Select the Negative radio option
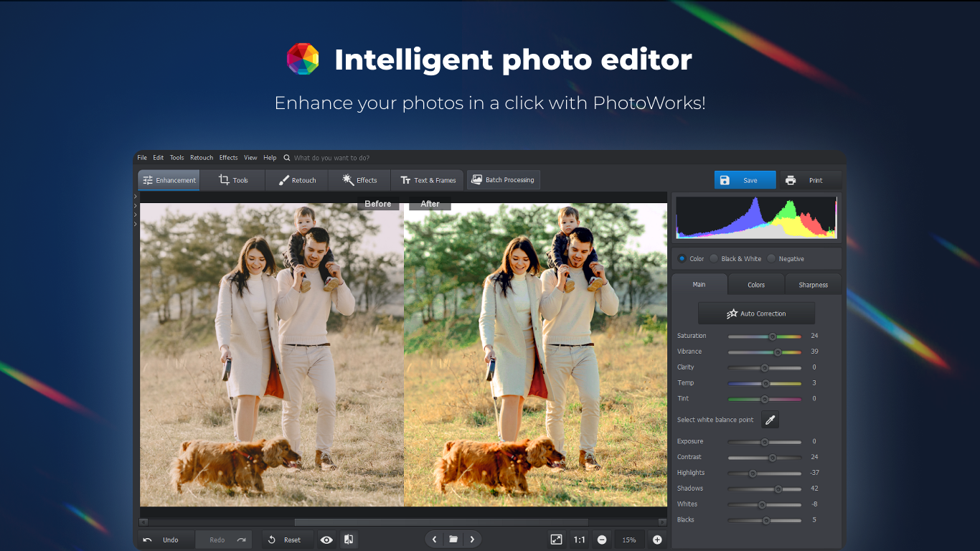Viewport: 980px width, 551px height. click(x=771, y=259)
